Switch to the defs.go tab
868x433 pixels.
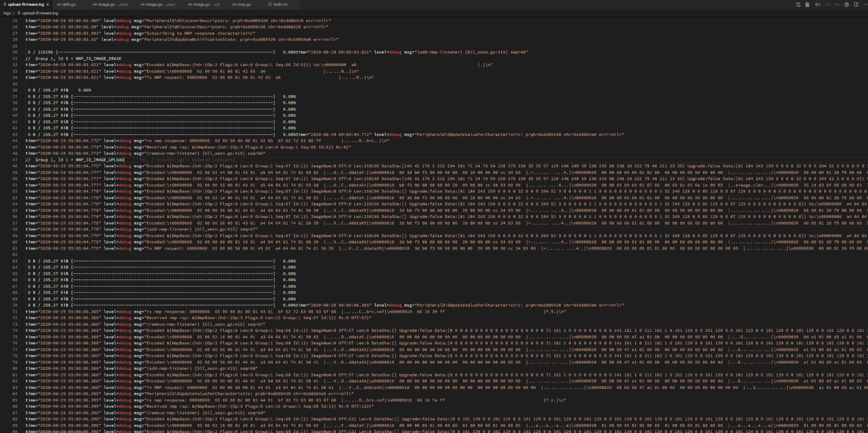[68, 4]
